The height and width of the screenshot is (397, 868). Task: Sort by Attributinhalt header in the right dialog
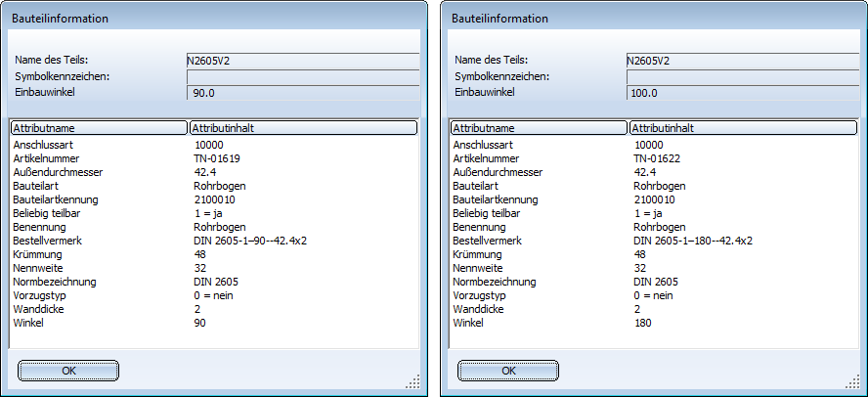(742, 128)
